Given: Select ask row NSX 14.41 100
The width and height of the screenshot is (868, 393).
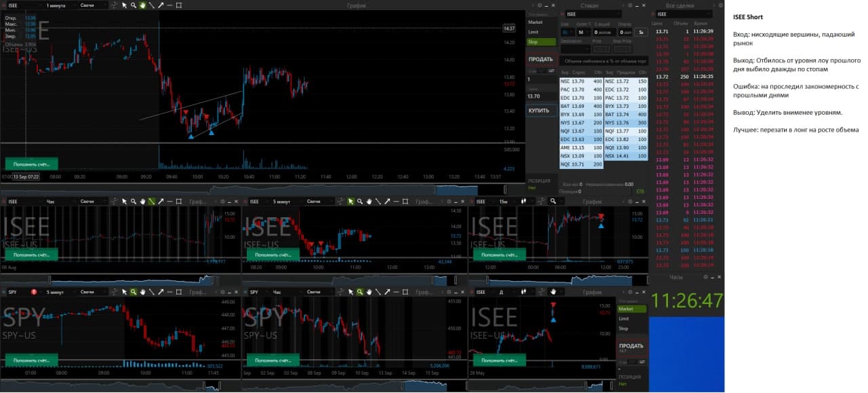Looking at the screenshot, I should pos(625,156).
